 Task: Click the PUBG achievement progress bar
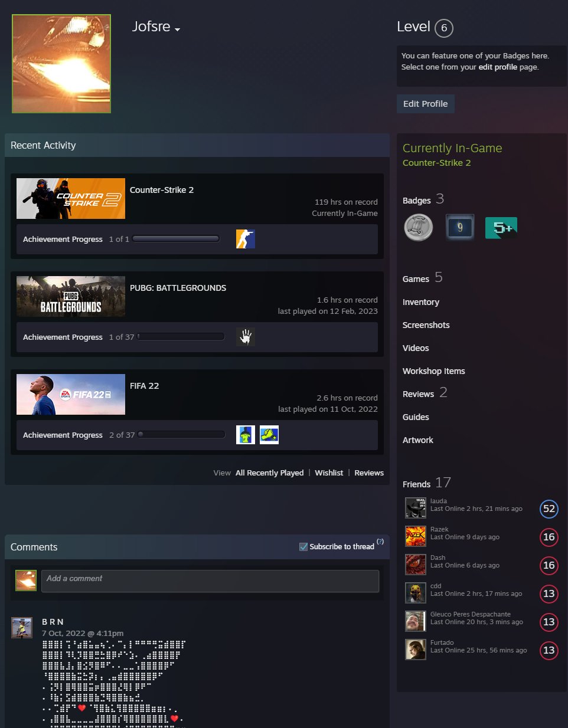[181, 337]
